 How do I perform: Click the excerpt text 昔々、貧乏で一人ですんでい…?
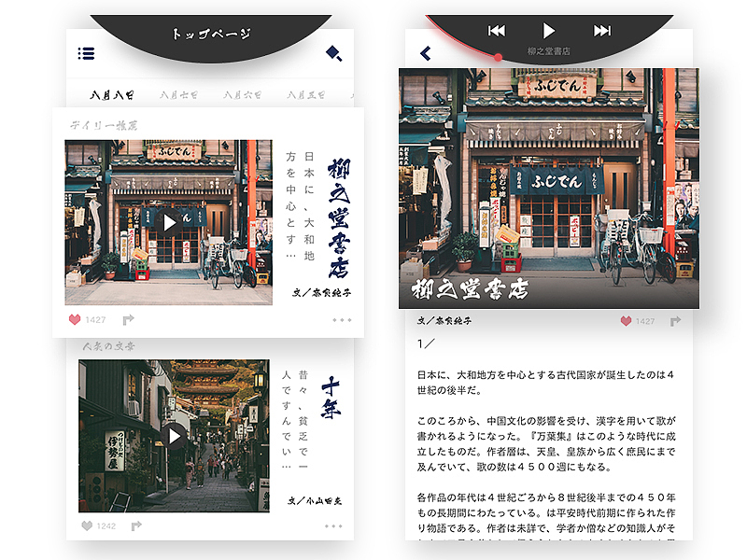click(294, 421)
